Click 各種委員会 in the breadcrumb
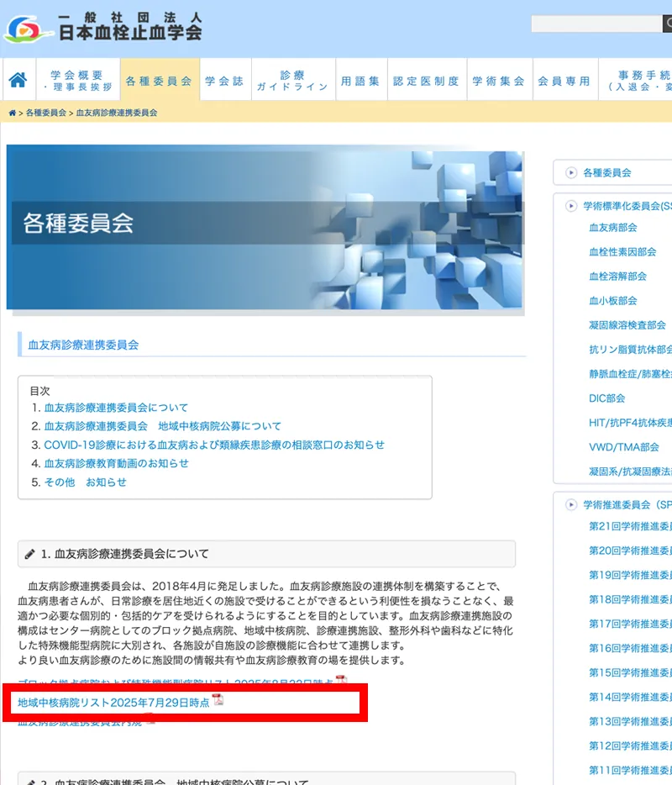The height and width of the screenshot is (785, 672). 45,113
